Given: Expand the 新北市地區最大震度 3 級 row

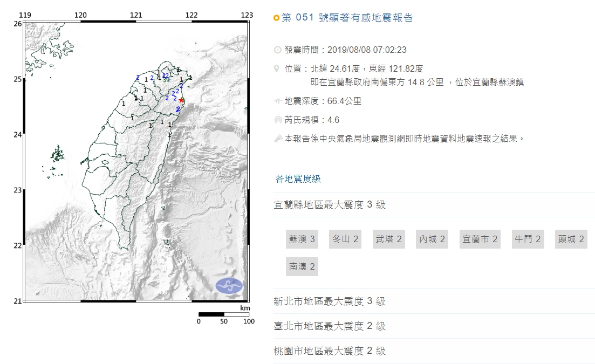Looking at the screenshot, I should tap(330, 301).
